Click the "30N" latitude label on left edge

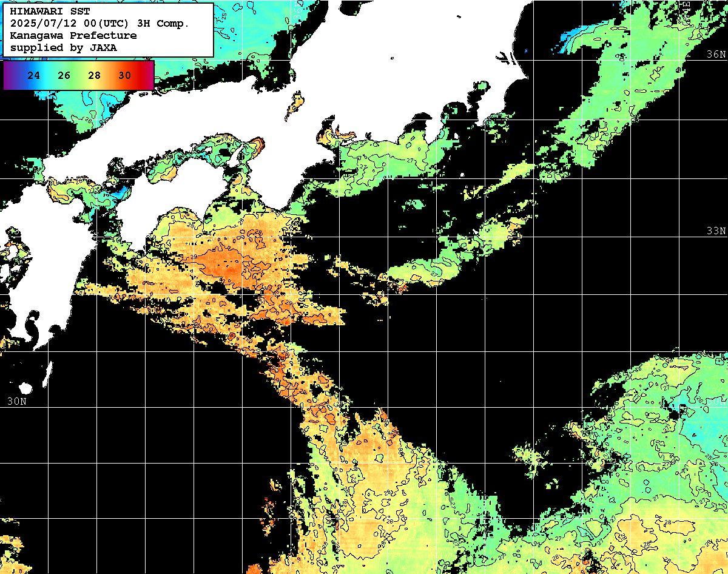(17, 401)
